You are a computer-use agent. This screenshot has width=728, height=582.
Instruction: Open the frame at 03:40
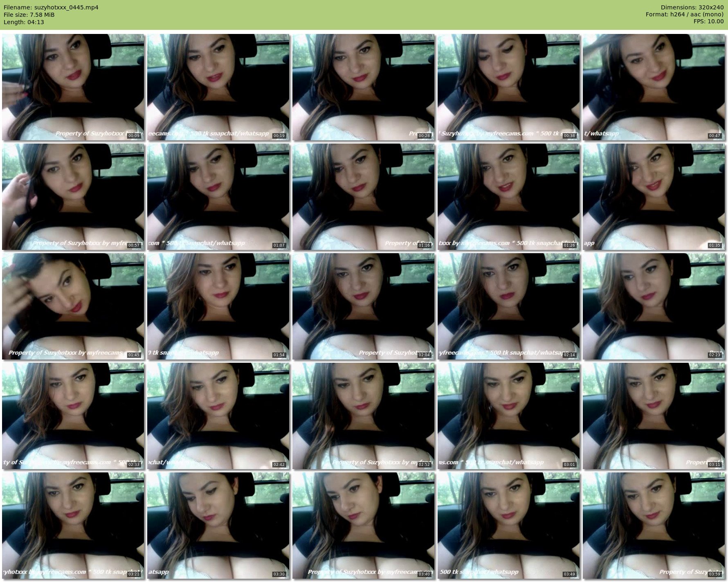pos(363,526)
